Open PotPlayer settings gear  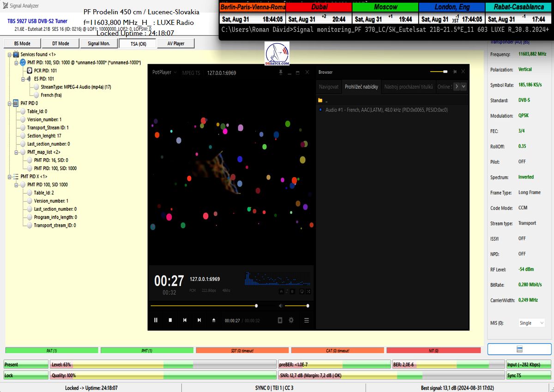291,320
